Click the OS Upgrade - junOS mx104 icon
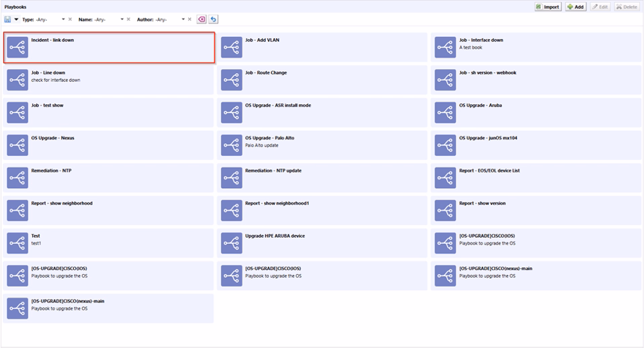The height and width of the screenshot is (348, 644). pyautogui.click(x=445, y=145)
